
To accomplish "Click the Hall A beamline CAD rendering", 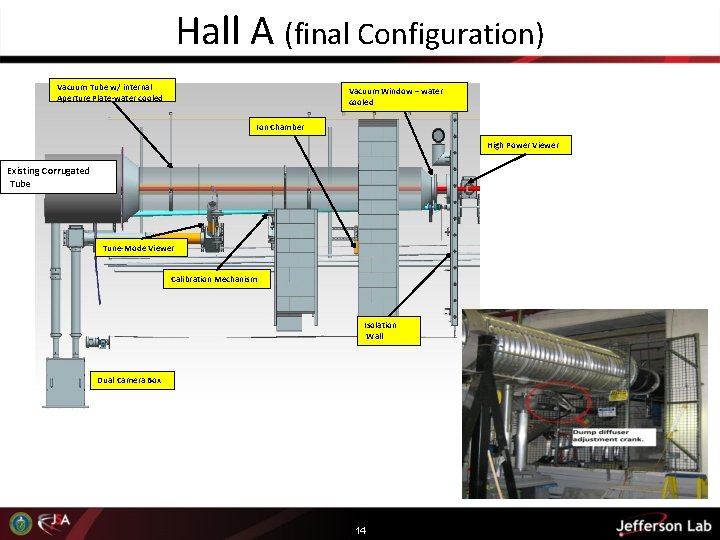I will pyautogui.click(x=258, y=246).
